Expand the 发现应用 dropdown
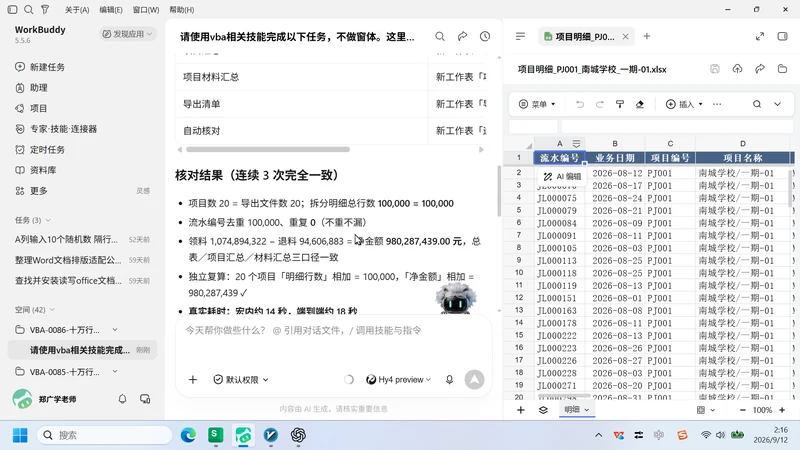 point(128,34)
